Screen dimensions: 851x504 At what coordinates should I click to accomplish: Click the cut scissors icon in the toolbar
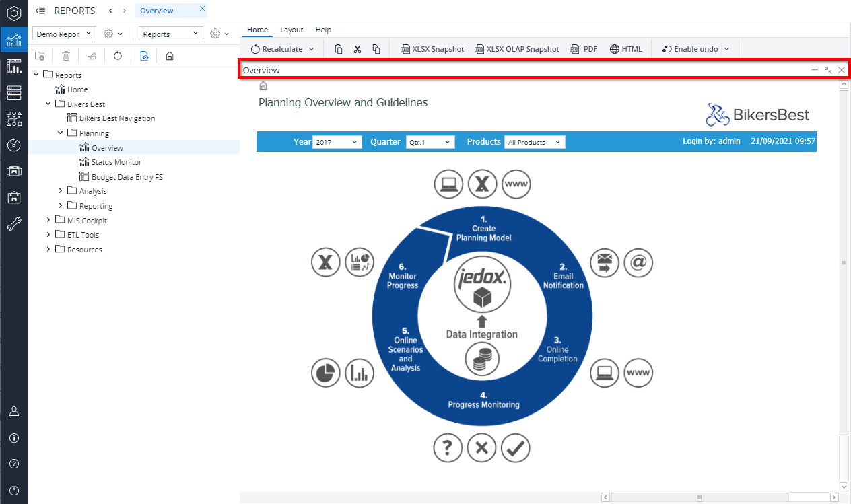(x=358, y=49)
